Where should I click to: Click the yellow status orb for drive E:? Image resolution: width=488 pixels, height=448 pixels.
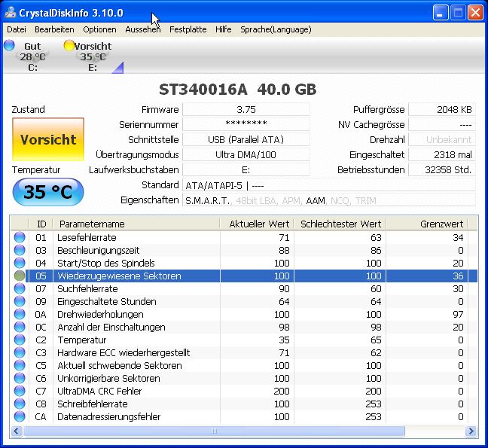69,45
